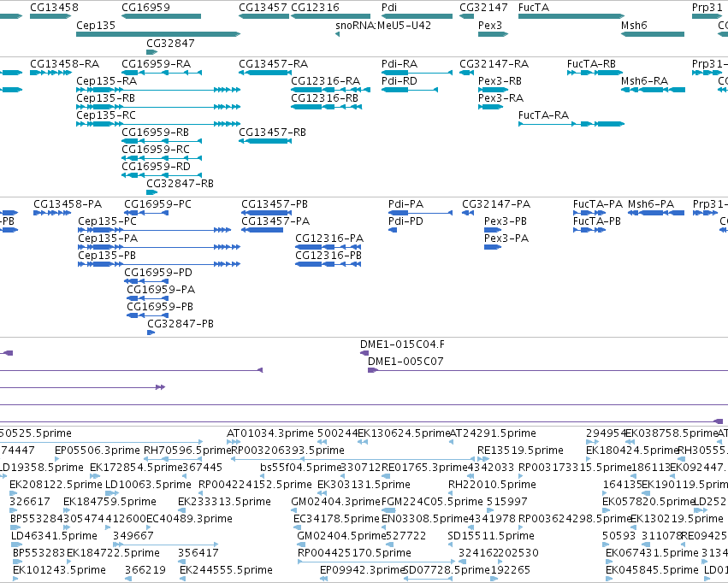Click transcript CG12316-RB label
The width and height of the screenshot is (728, 583).
(325, 97)
